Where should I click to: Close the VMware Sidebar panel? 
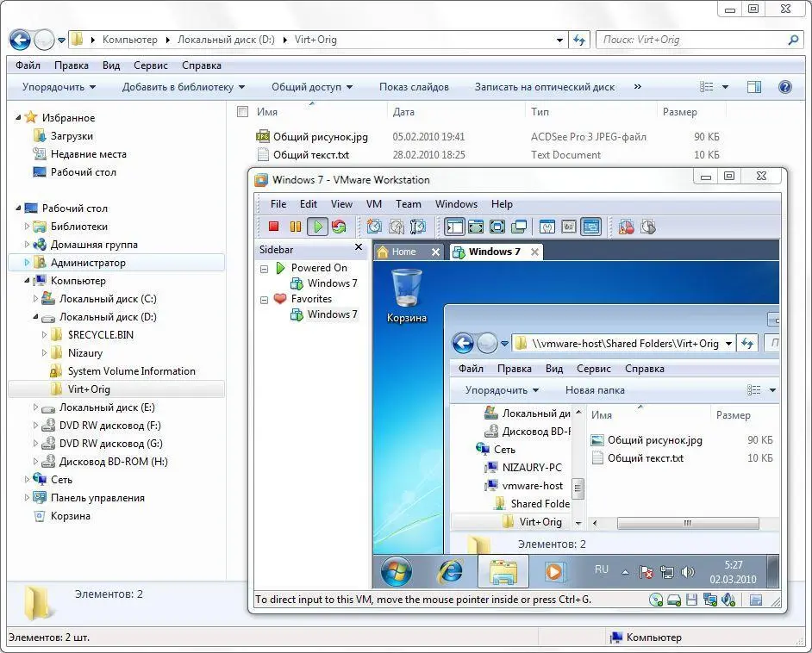359,247
